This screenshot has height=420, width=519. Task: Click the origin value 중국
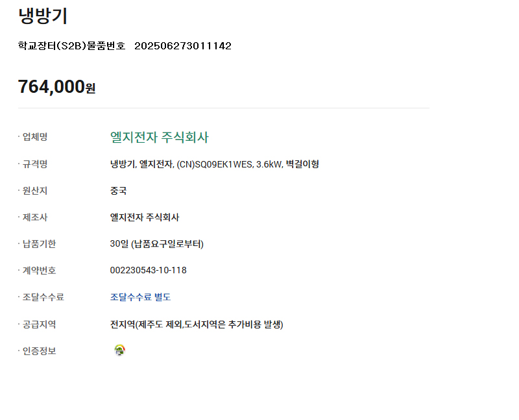pyautogui.click(x=118, y=191)
